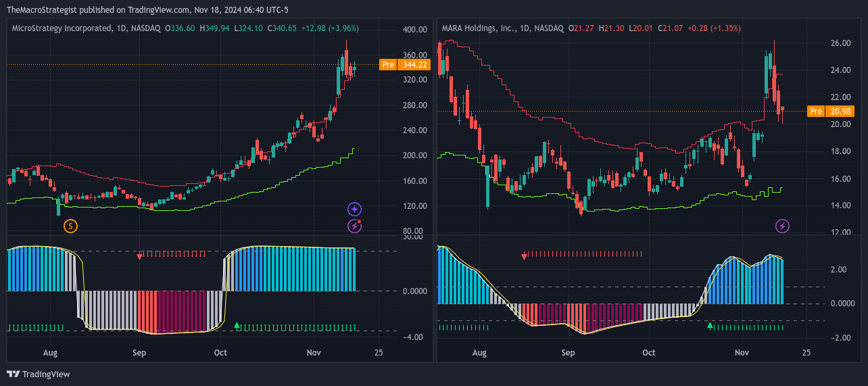
Task: Click the purple lightning icon on MicroStrategy chart
Action: coord(354,226)
